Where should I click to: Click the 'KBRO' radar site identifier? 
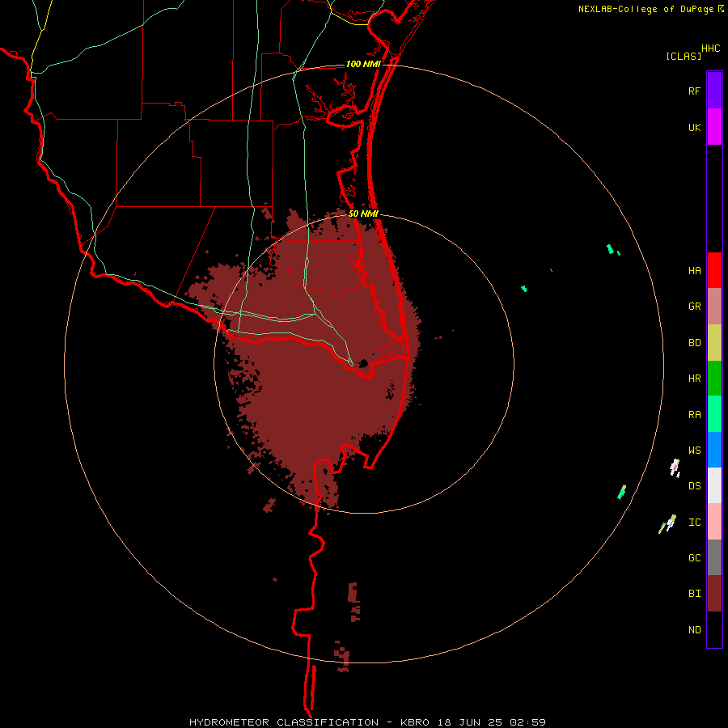click(415, 722)
